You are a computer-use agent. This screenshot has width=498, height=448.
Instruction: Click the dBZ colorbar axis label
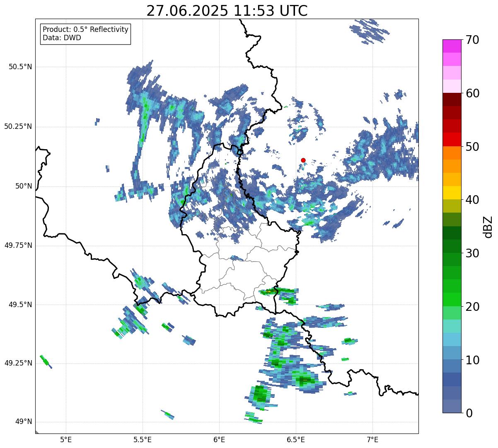click(488, 227)
